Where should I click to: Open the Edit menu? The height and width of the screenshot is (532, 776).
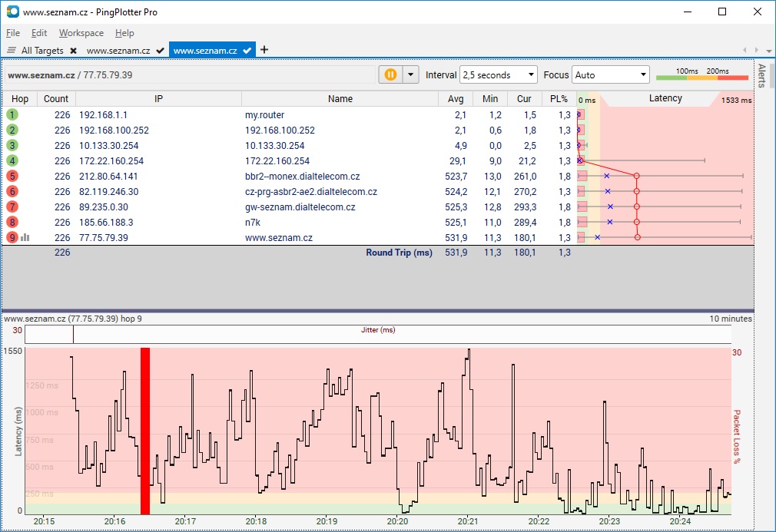tap(39, 33)
